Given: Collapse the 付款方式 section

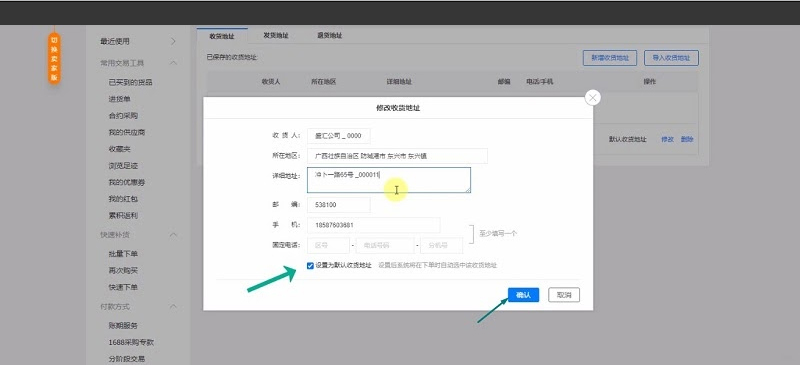Looking at the screenshot, I should [x=173, y=307].
